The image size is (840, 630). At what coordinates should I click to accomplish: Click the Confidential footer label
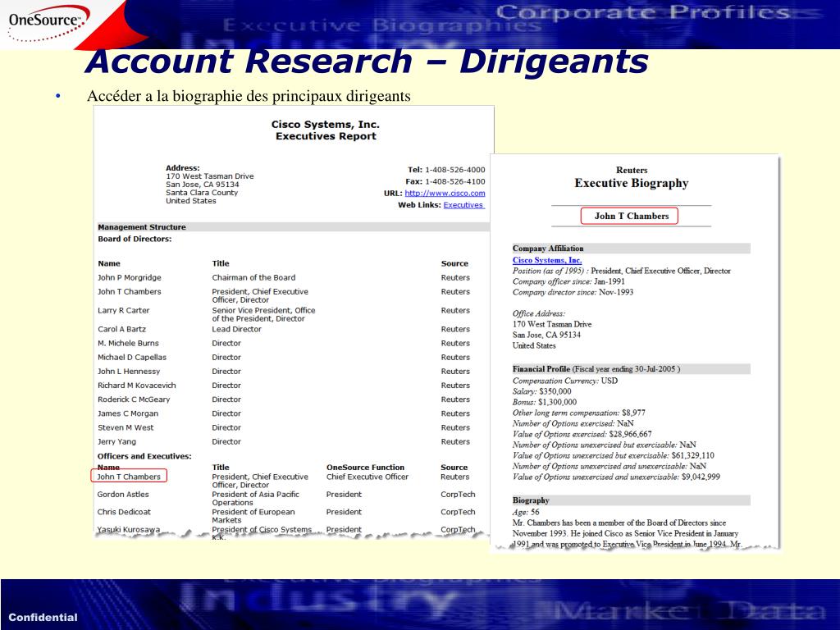[x=43, y=617]
